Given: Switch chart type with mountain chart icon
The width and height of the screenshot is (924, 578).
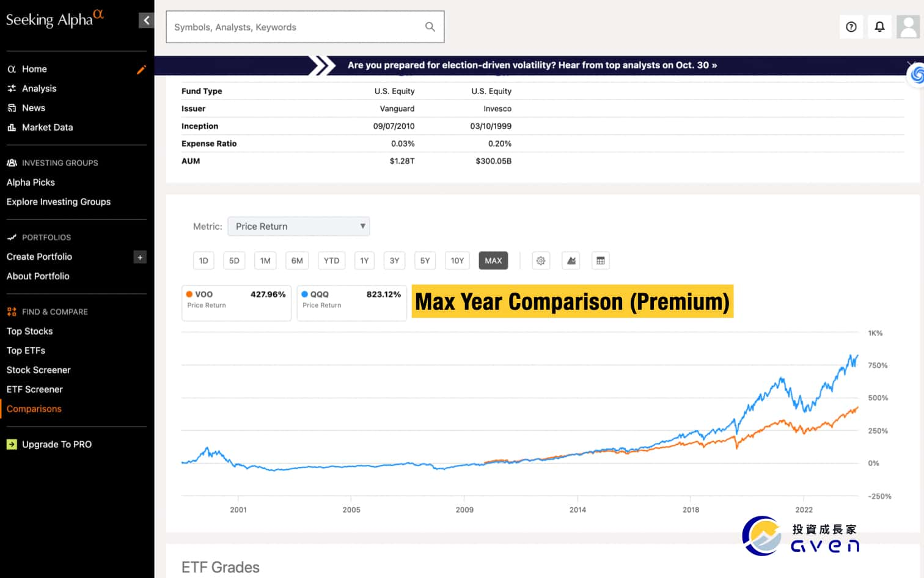Looking at the screenshot, I should [x=571, y=261].
